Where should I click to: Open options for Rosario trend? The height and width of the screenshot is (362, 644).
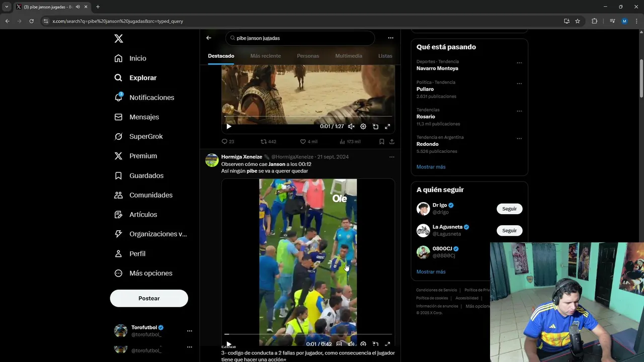point(519,111)
